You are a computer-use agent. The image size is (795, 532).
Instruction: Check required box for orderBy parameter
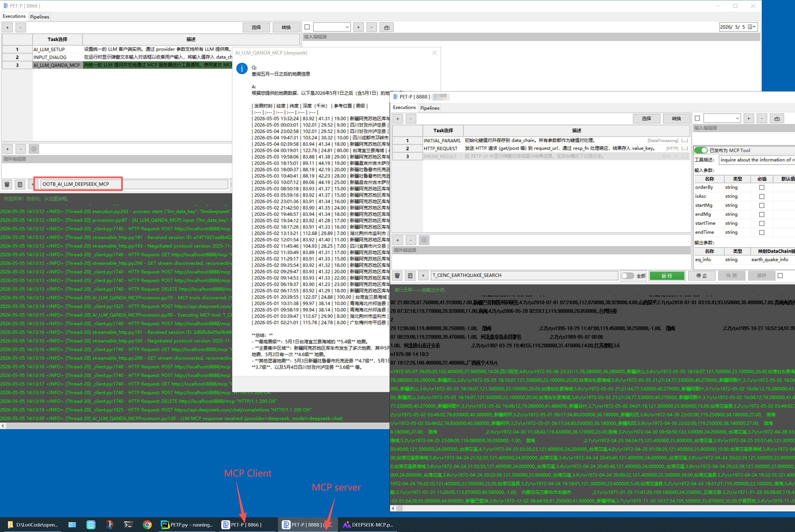coord(762,188)
